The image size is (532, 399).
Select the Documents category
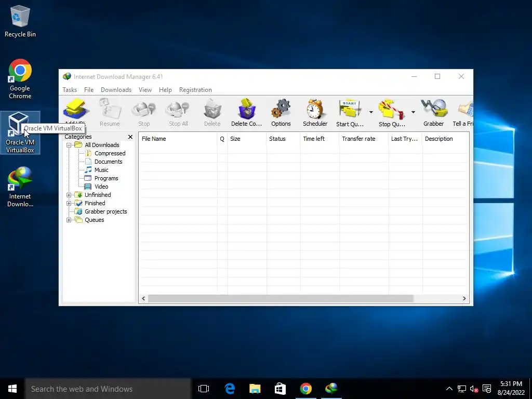tap(108, 162)
